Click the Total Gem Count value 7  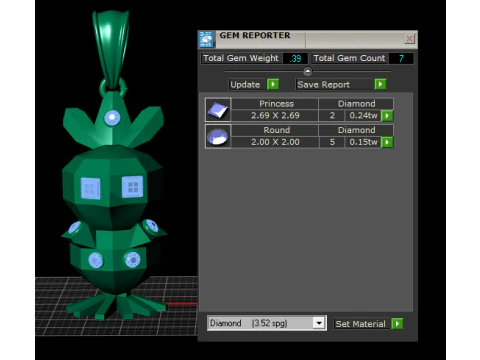pos(401,59)
